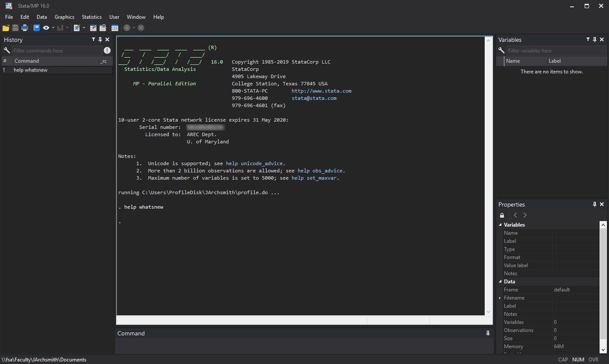Click into the Filter variables here field
This screenshot has height=364, width=609.
click(556, 51)
